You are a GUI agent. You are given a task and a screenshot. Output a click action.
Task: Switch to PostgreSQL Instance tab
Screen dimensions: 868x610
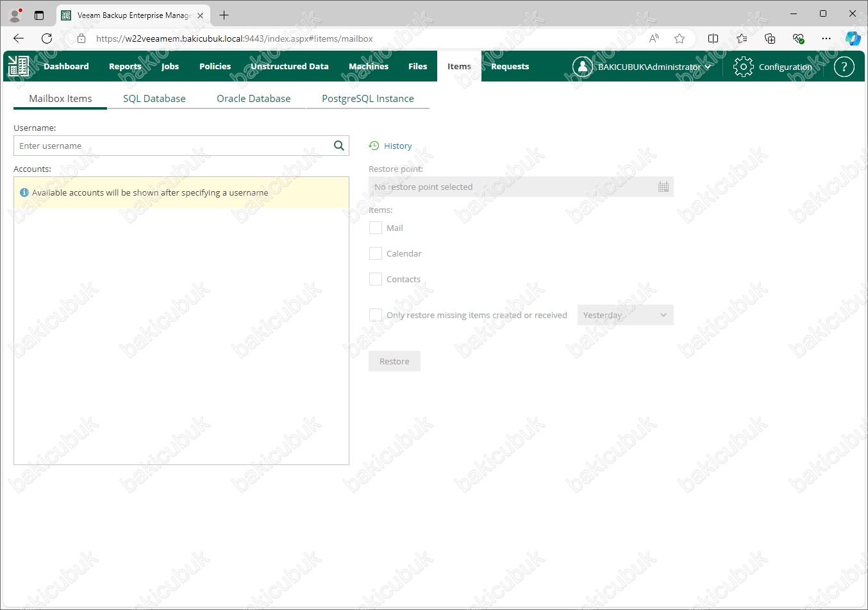pyautogui.click(x=368, y=99)
